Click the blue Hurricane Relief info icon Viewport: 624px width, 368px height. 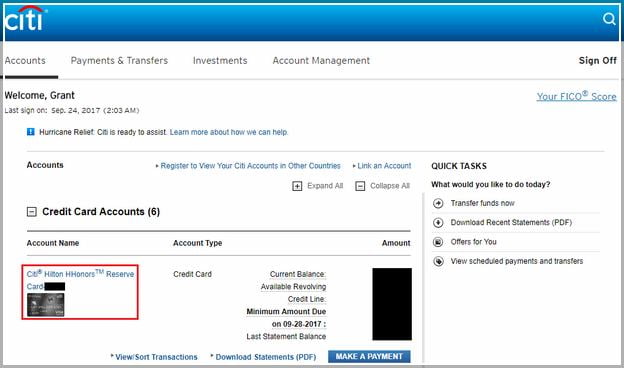click(x=31, y=132)
